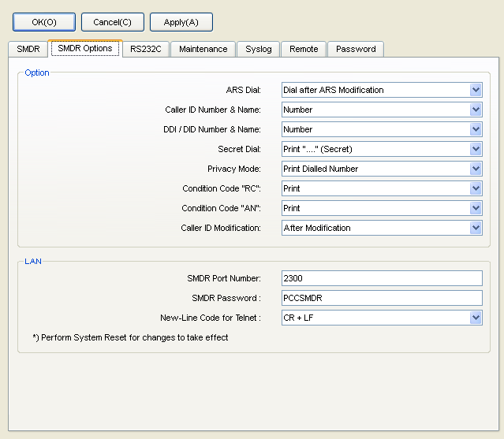
Task: Click the SMDR Port Number field
Action: [381, 277]
